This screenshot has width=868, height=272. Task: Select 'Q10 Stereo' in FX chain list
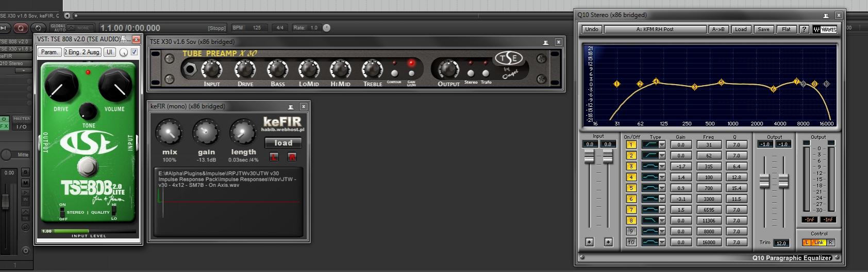tap(15, 63)
